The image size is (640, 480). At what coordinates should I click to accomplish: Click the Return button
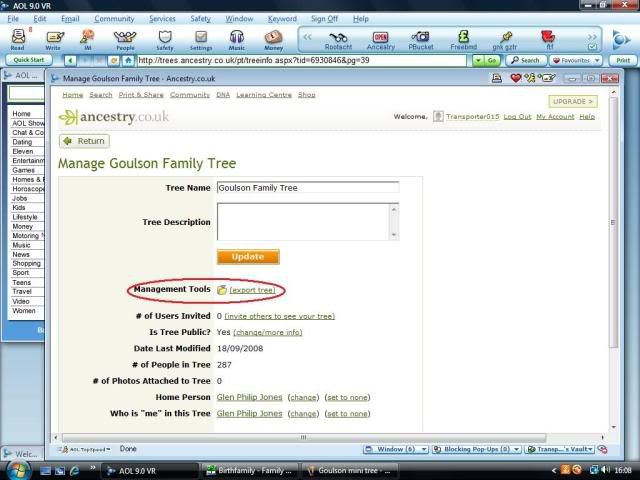pos(84,141)
